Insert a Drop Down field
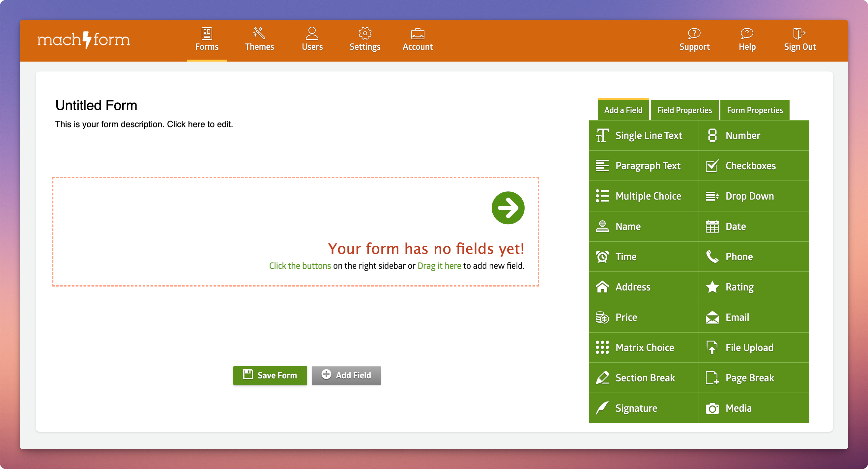Screen dimensions: 868x469 [x=753, y=196]
